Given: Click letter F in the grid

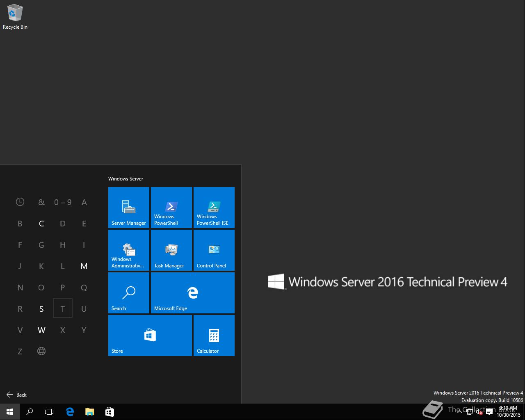Looking at the screenshot, I should 20,245.
